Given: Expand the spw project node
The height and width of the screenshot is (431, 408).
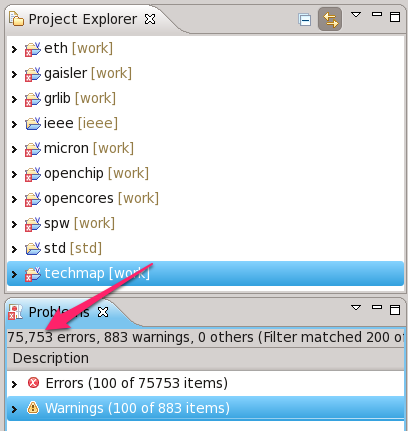Looking at the screenshot, I should (14, 224).
